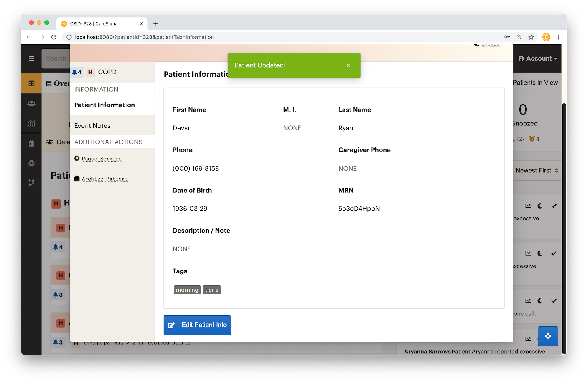Click Edit Patient Info button

197,325
